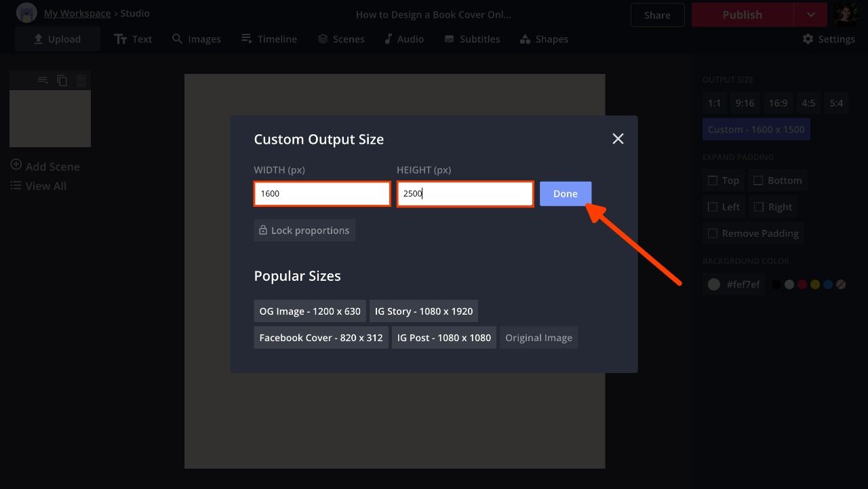Viewport: 868px width, 489px height.
Task: Expand the View All scenes list
Action: tap(39, 186)
